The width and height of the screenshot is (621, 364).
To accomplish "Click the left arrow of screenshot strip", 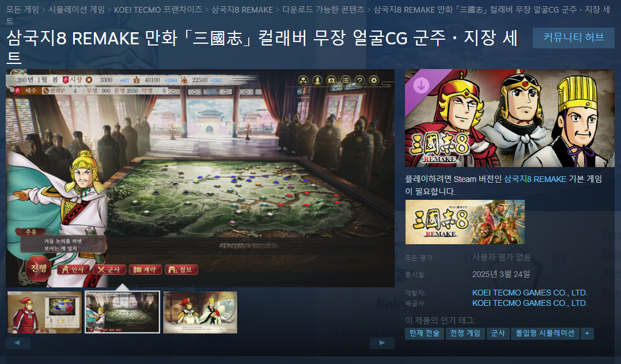I will click(x=18, y=343).
